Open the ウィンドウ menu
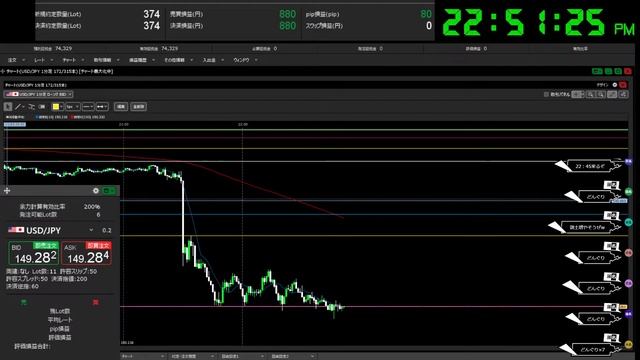 pos(245,60)
